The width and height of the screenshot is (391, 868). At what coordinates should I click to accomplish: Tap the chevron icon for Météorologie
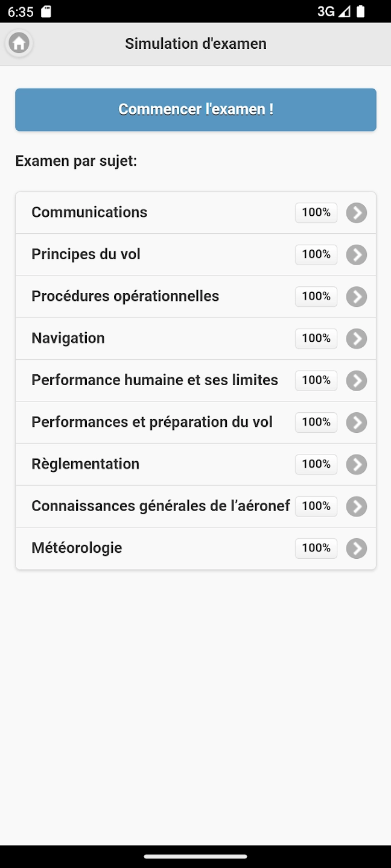click(x=357, y=548)
